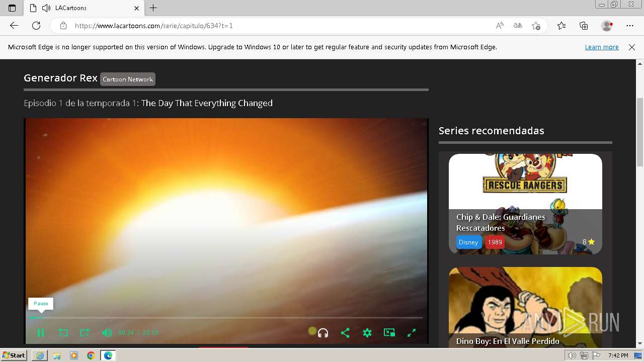Screen dimensions: 644x362
Task: Click the 1989 year tag
Action: click(495, 242)
